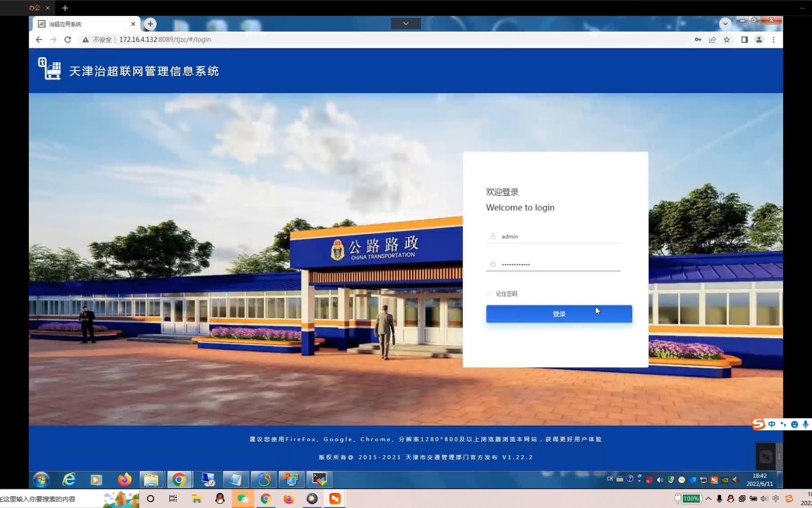This screenshot has height=508, width=812.
Task: Open the host Cortana circle icon
Action: (x=151, y=499)
